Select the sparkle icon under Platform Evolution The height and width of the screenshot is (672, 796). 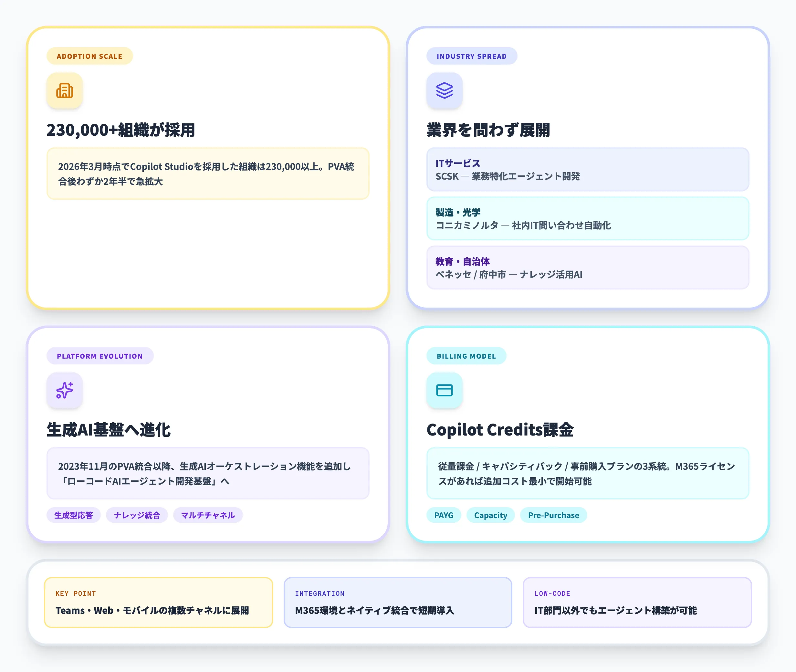[65, 391]
